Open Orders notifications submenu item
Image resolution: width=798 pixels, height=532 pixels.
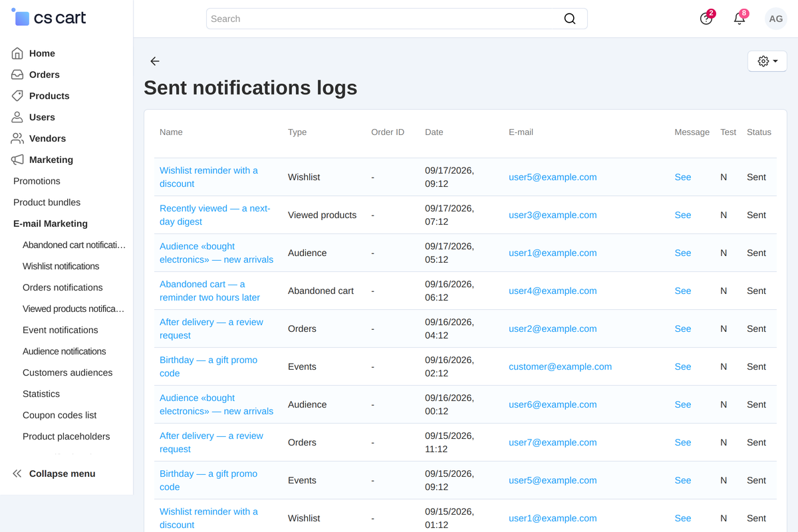tap(63, 287)
